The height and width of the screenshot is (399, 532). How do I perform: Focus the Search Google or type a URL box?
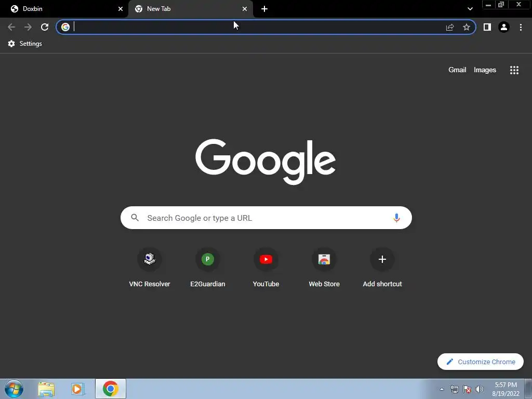click(x=266, y=218)
